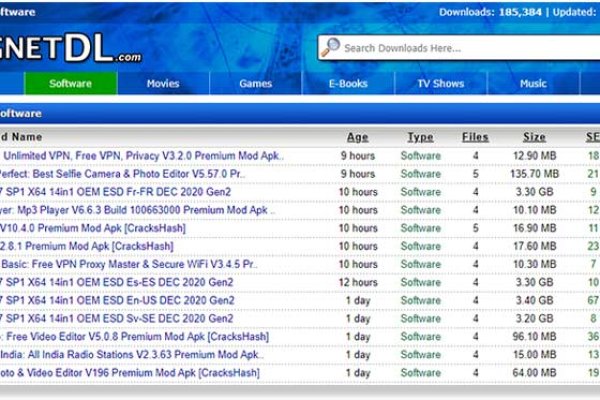
Task: Open the Unlimited VPN Premium Mod Apk link
Action: click(142, 156)
